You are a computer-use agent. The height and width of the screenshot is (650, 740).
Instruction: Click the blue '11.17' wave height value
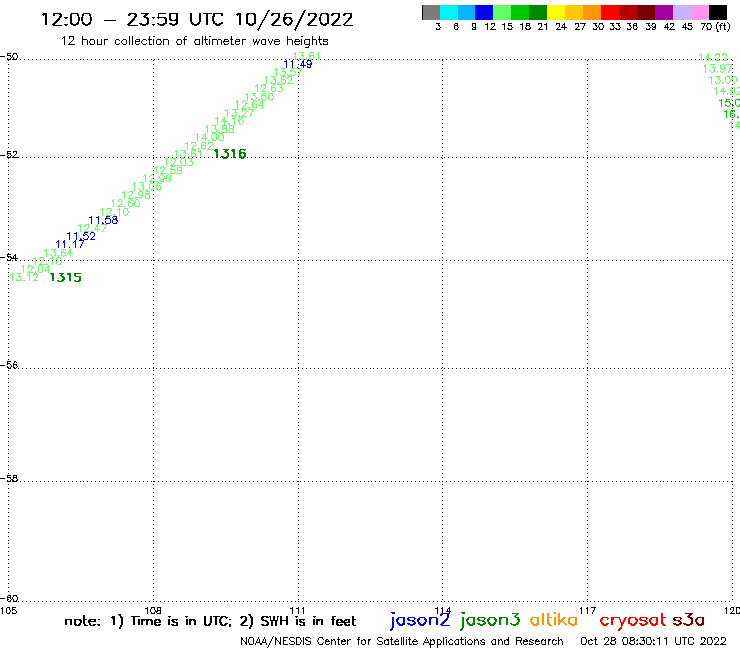click(70, 244)
